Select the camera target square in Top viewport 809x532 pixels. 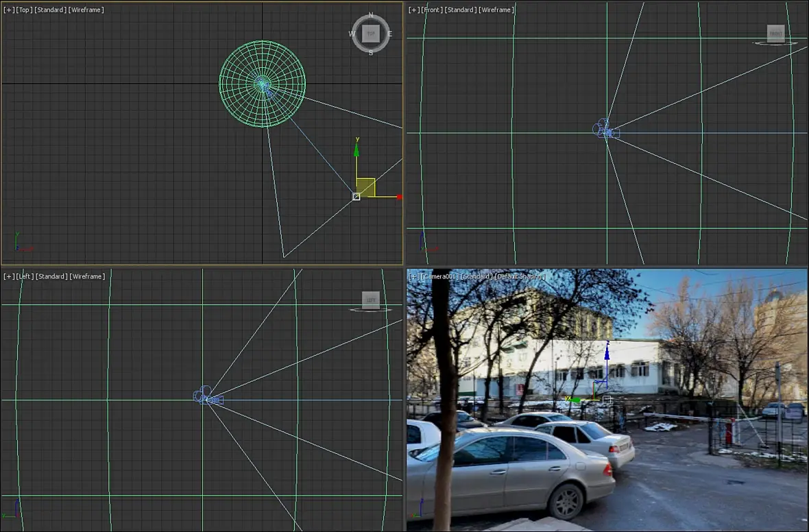[x=356, y=197]
